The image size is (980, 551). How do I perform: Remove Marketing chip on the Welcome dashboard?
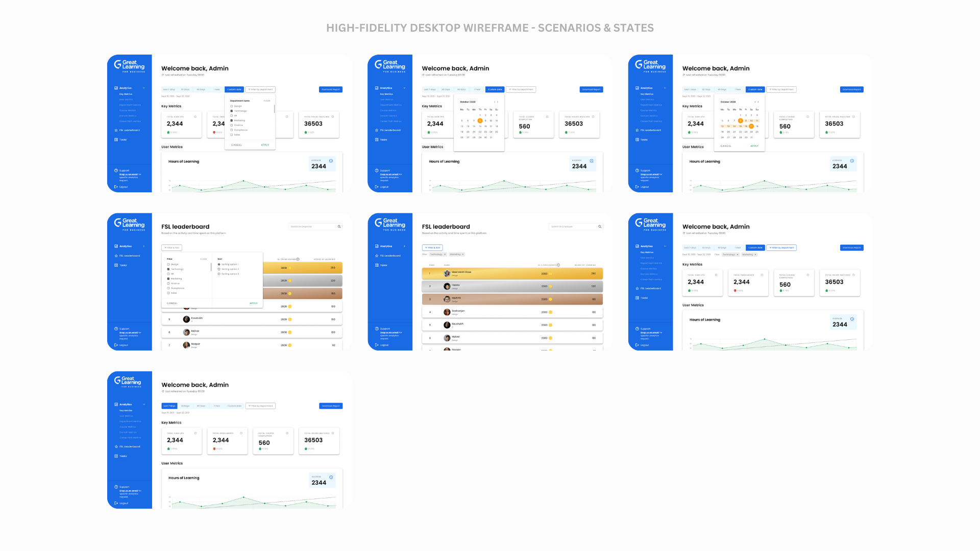click(x=755, y=254)
